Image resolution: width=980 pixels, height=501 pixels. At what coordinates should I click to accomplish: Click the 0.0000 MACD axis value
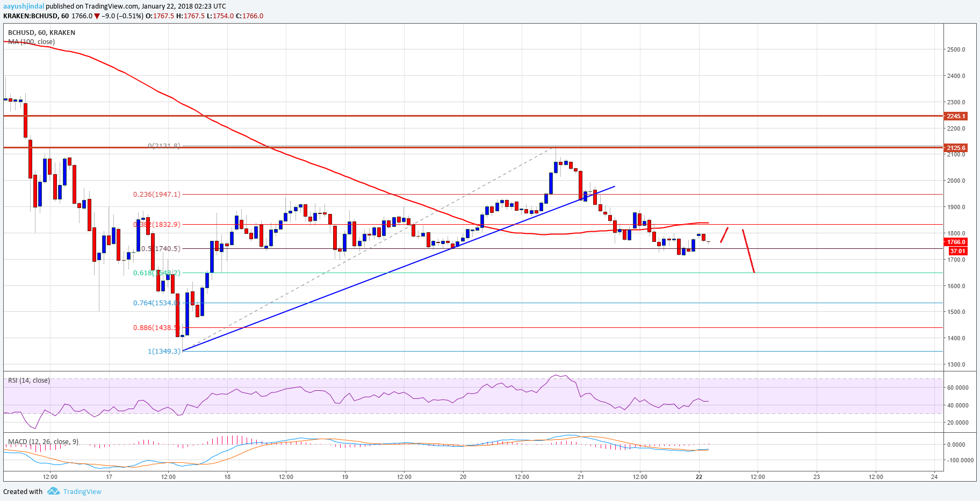(x=956, y=445)
